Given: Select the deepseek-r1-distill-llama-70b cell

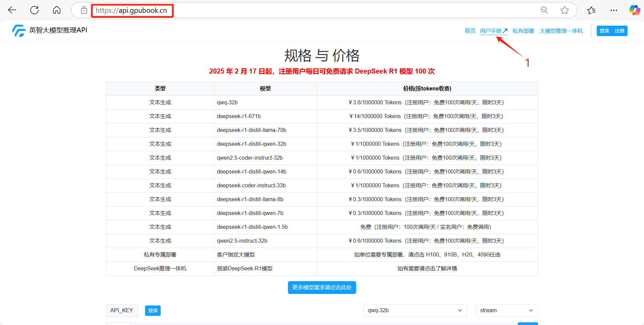Looking at the screenshot, I should tap(265, 130).
